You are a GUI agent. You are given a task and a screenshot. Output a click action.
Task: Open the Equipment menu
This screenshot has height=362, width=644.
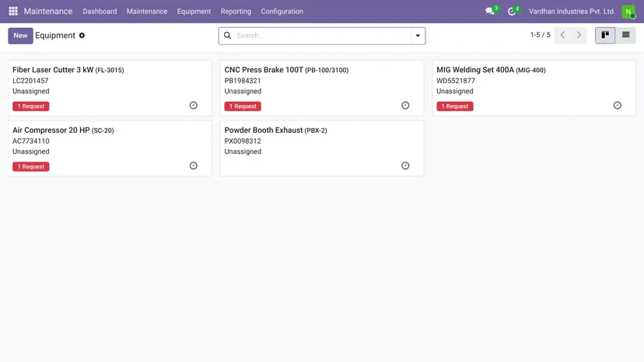(194, 12)
